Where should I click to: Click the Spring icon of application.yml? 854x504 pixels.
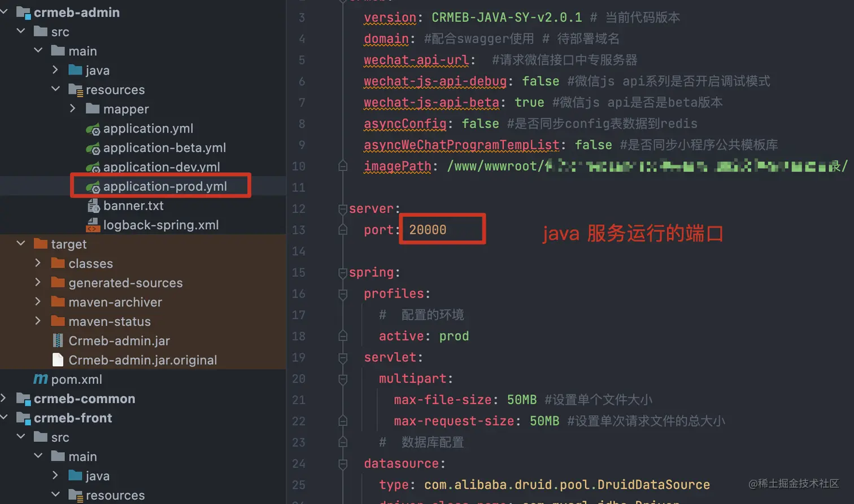[x=93, y=129]
